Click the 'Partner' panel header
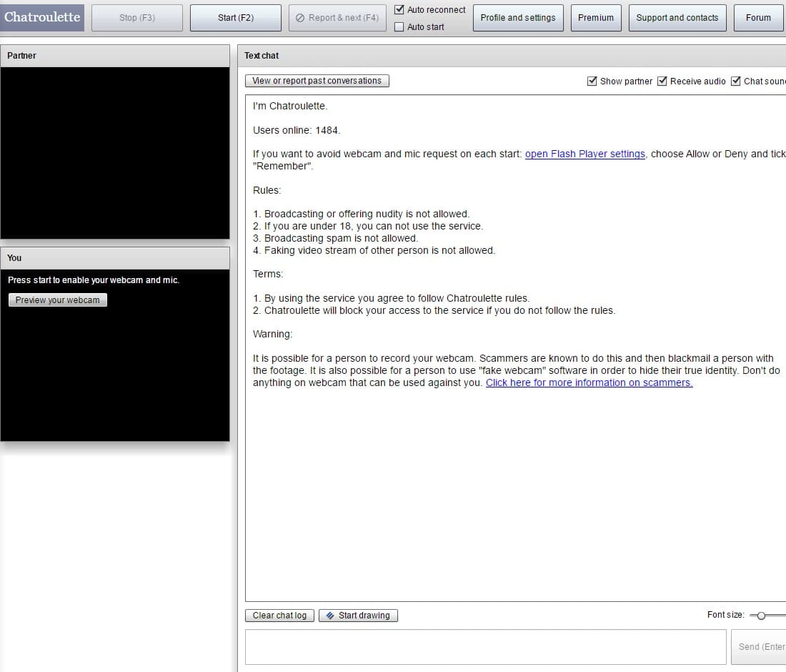 [115, 56]
